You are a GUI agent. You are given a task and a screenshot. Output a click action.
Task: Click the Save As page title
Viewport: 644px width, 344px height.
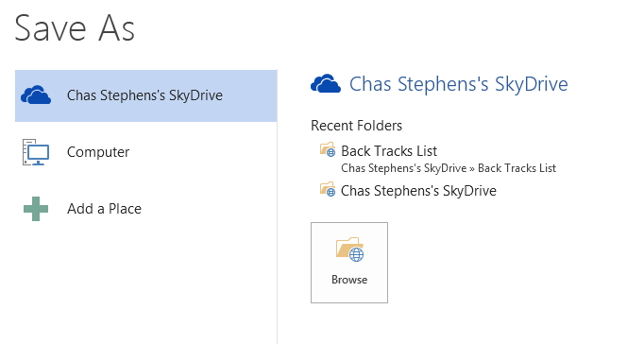pos(75,28)
